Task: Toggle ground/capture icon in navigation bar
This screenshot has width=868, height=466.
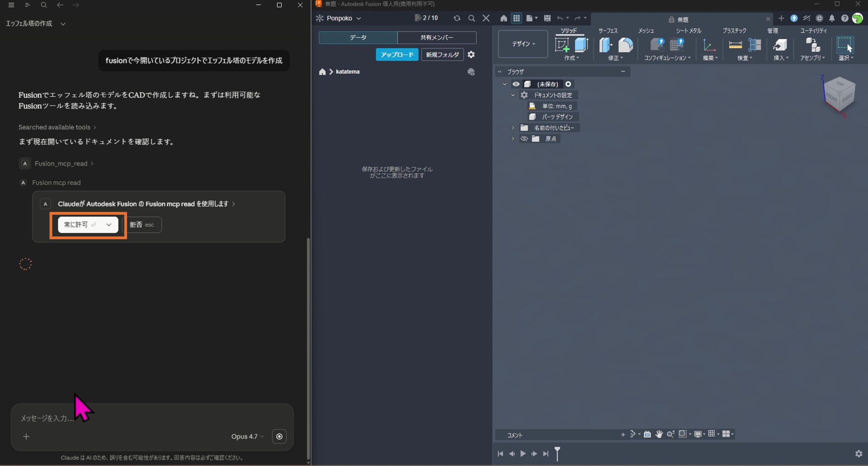Action: click(648, 434)
